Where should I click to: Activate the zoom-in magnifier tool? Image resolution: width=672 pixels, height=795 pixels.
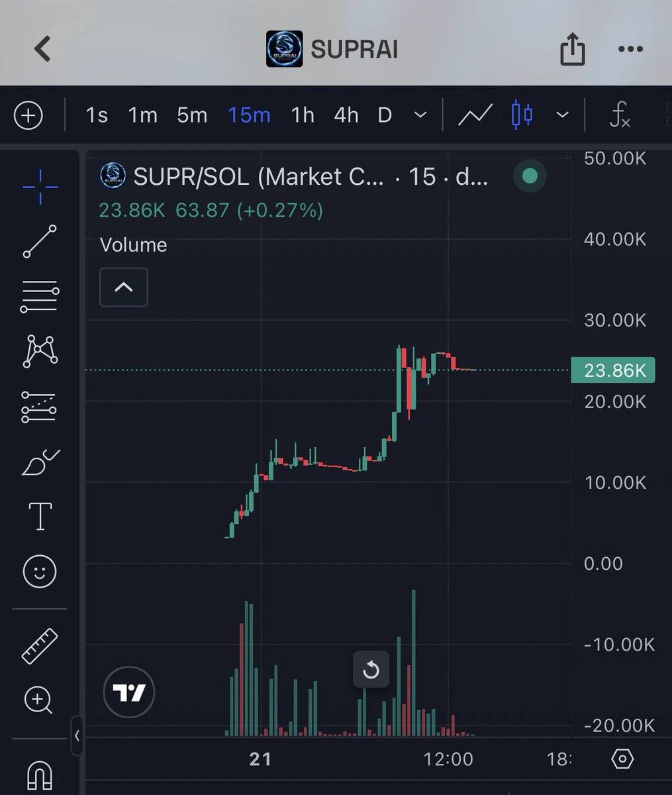38,700
